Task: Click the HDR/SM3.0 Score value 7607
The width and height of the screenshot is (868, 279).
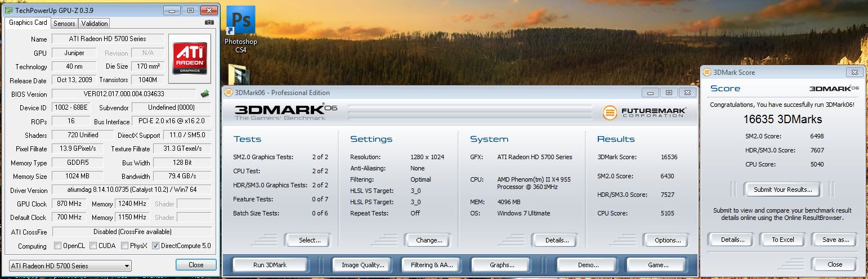Action: click(816, 150)
